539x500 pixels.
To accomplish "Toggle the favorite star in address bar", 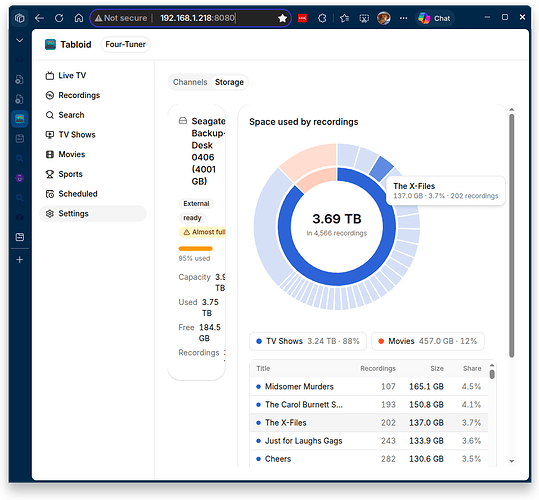I will (x=282, y=18).
